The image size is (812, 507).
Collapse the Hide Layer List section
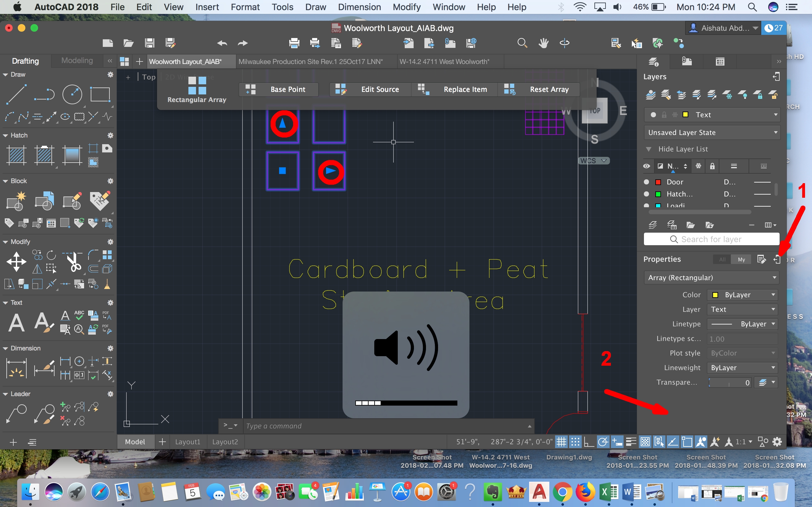(648, 149)
